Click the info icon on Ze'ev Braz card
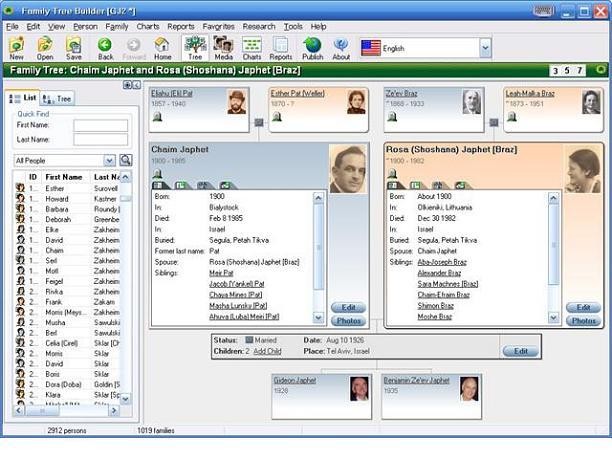 click(392, 116)
